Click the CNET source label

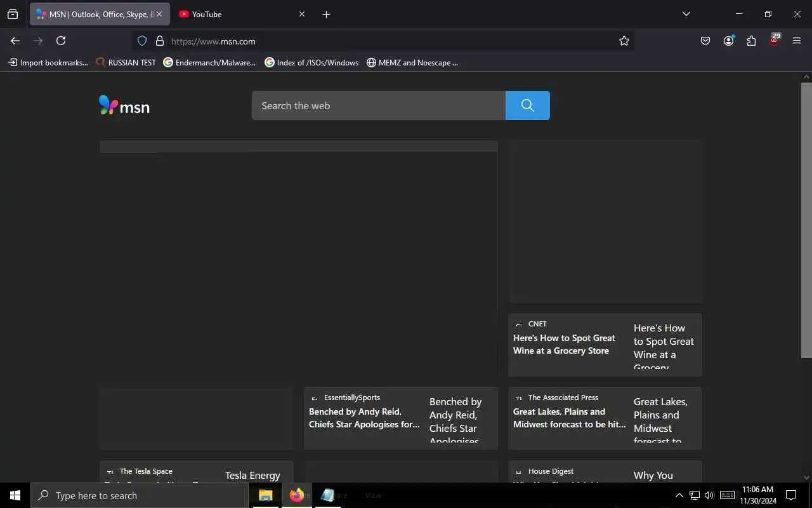pos(537,324)
